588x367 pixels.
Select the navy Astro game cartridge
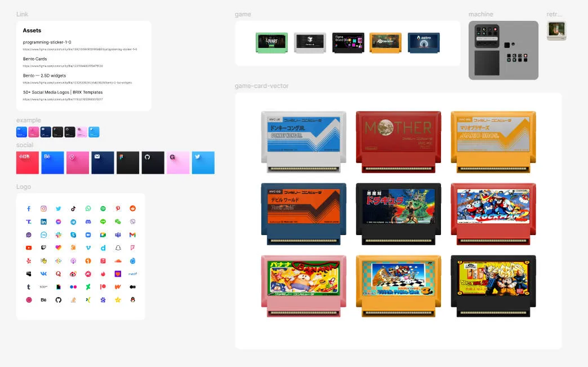424,43
